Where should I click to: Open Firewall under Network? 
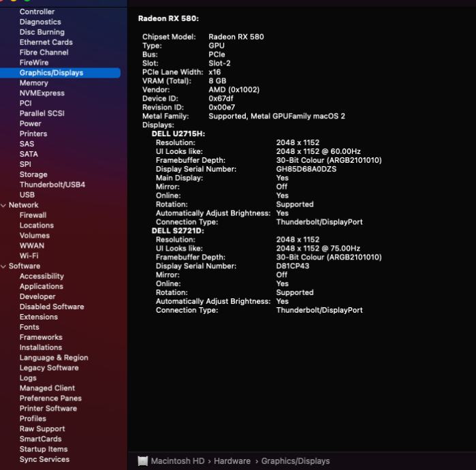tap(33, 215)
